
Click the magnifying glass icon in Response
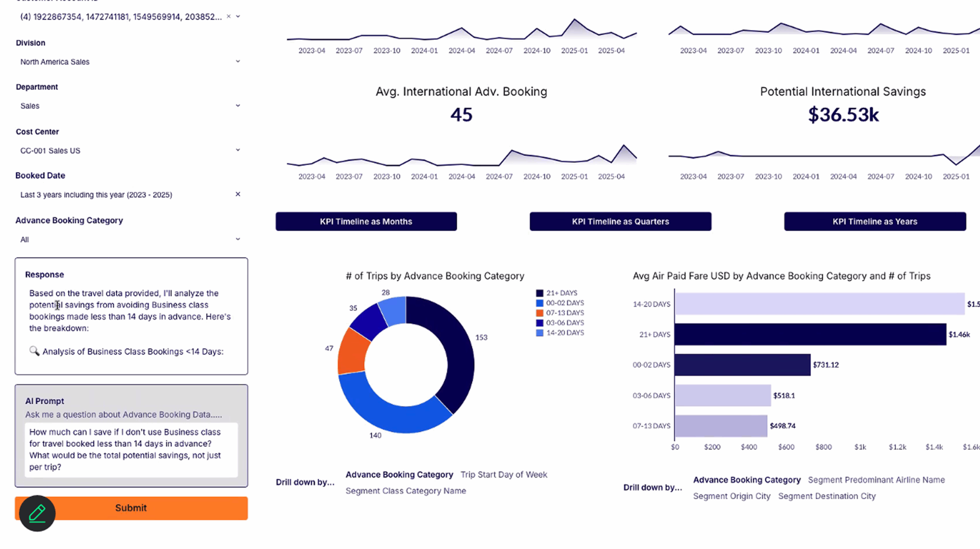click(x=34, y=351)
